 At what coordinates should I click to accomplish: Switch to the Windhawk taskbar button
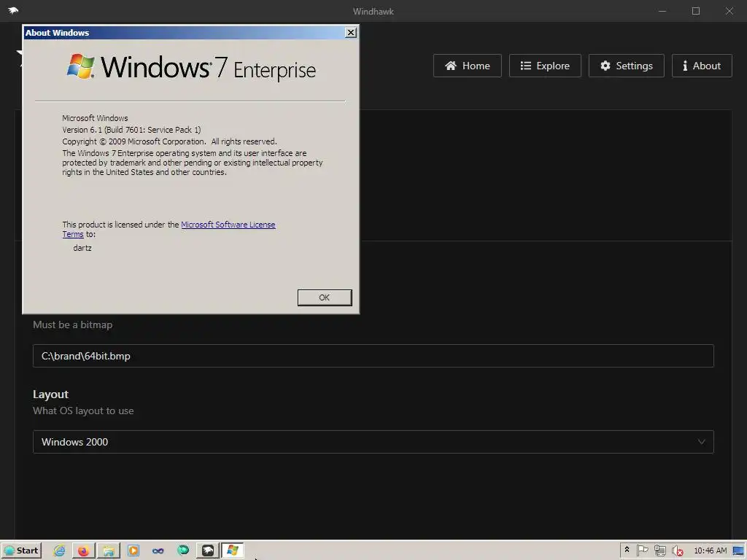click(x=208, y=551)
